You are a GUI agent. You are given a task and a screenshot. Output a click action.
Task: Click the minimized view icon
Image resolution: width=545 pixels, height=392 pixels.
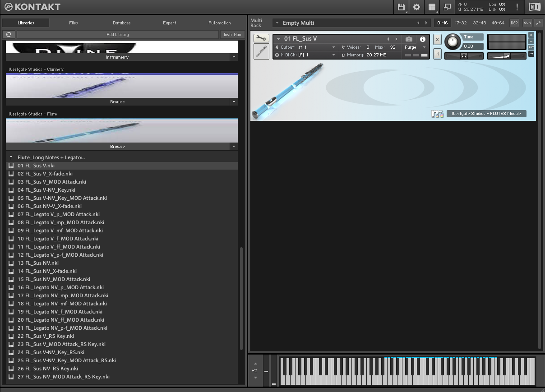coord(447,7)
